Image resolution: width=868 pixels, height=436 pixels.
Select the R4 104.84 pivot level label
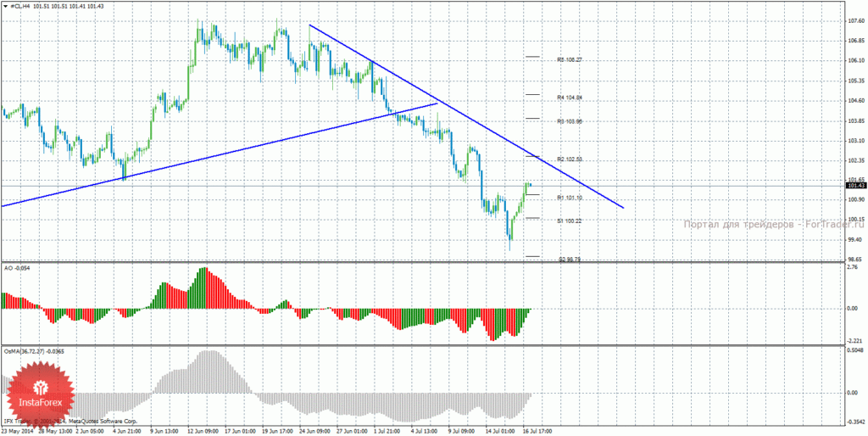coord(570,98)
